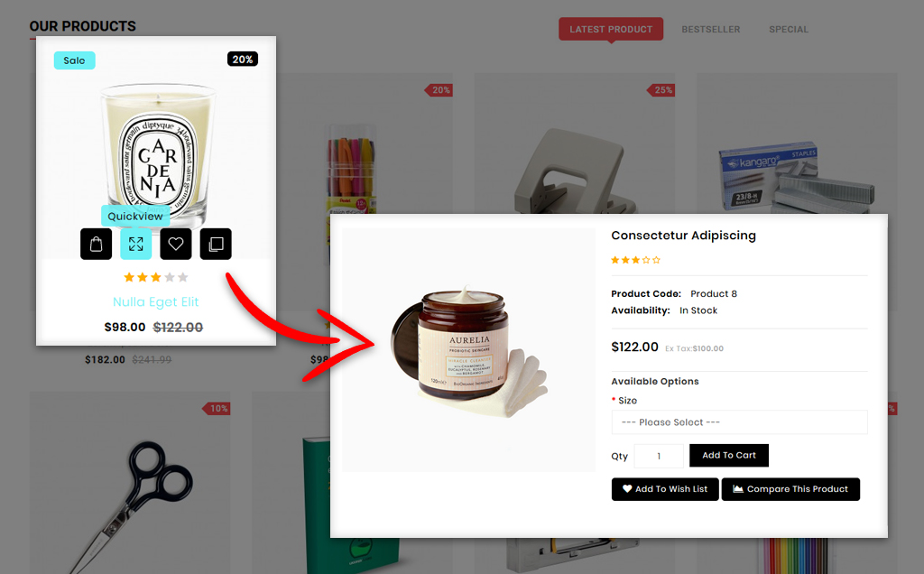Click the Qty quantity input field
This screenshot has width=924, height=574.
click(659, 456)
